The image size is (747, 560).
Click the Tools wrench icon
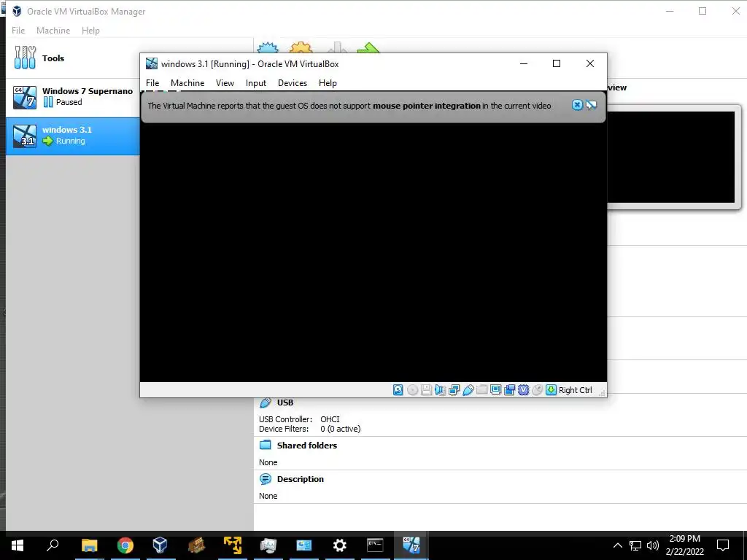25,58
